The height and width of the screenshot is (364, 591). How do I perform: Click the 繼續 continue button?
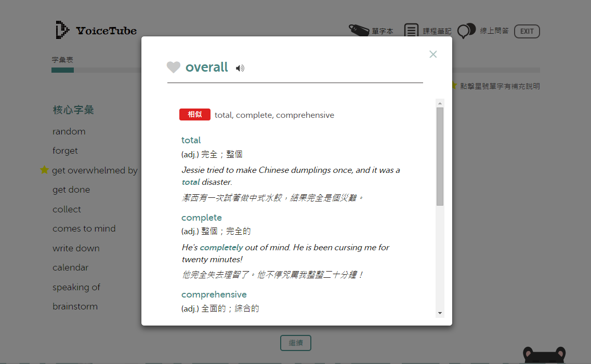pyautogui.click(x=295, y=343)
